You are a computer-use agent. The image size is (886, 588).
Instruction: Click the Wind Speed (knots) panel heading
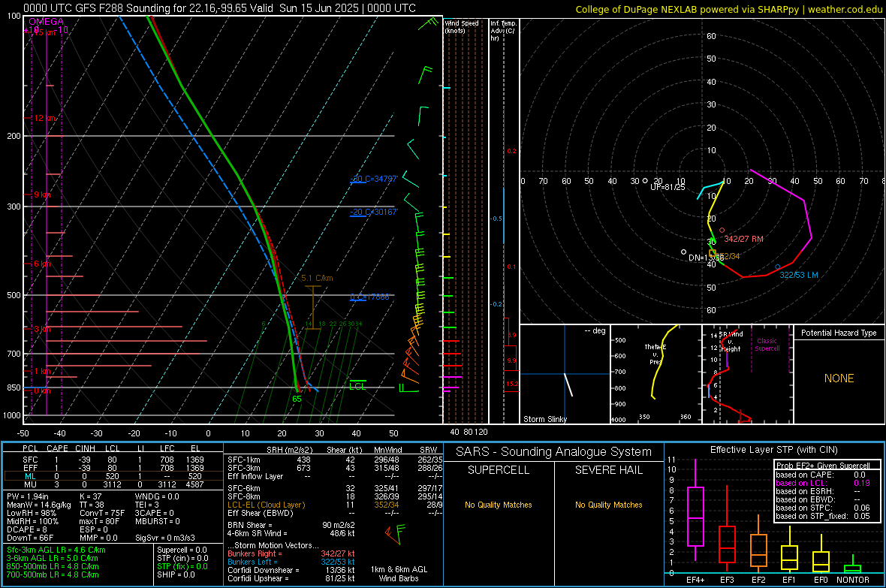(x=461, y=26)
